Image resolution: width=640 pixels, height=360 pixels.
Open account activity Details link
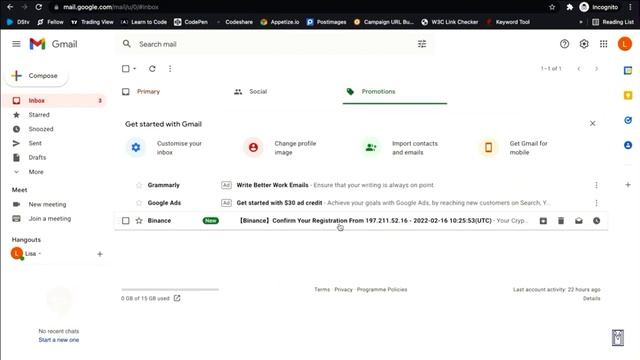591,298
